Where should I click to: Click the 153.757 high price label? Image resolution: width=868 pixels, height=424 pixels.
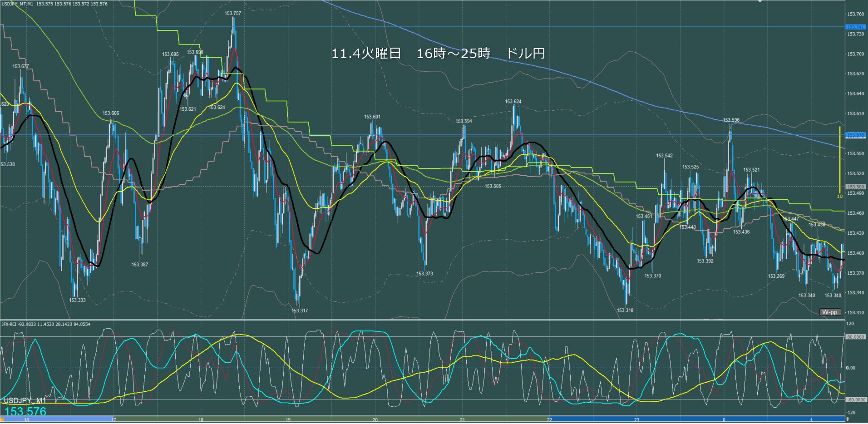232,13
